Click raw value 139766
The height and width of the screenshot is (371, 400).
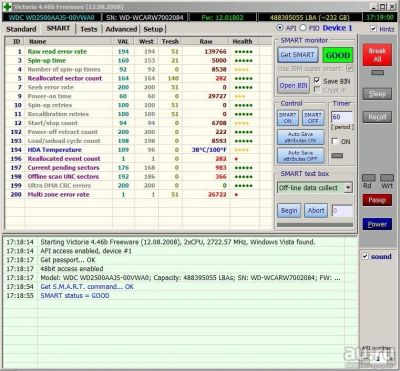pyautogui.click(x=215, y=52)
